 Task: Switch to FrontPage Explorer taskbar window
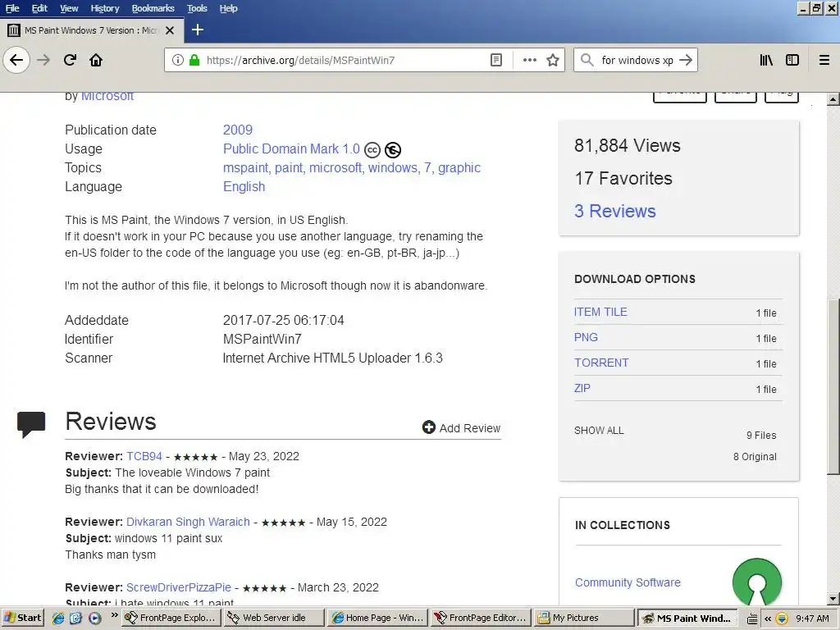[171, 618]
